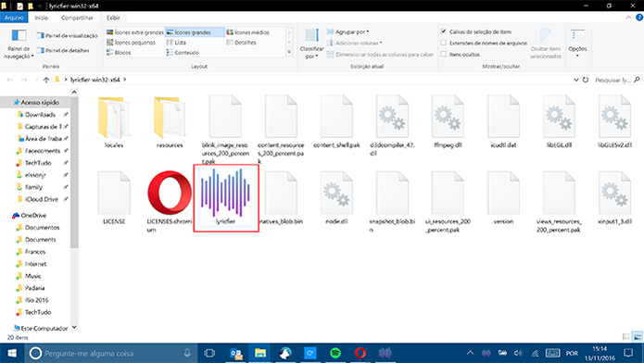644x363 pixels.
Task: Toggle Painel de detalhes pane
Action: coord(63,51)
